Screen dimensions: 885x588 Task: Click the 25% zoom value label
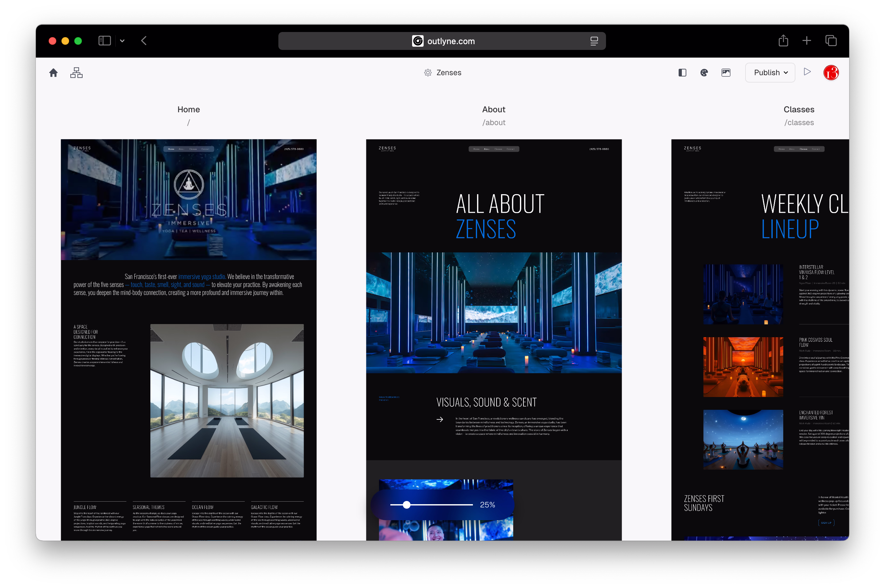487,505
